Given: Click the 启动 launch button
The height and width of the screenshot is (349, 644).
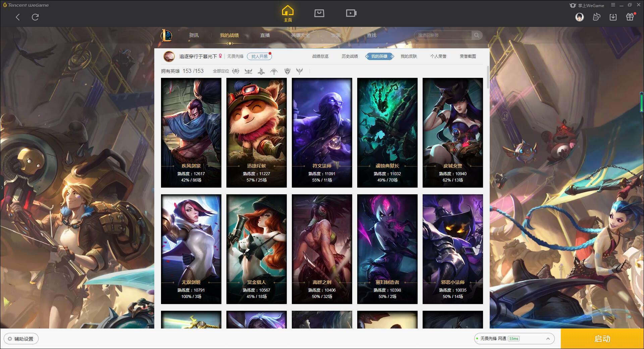Looking at the screenshot, I should click(602, 339).
